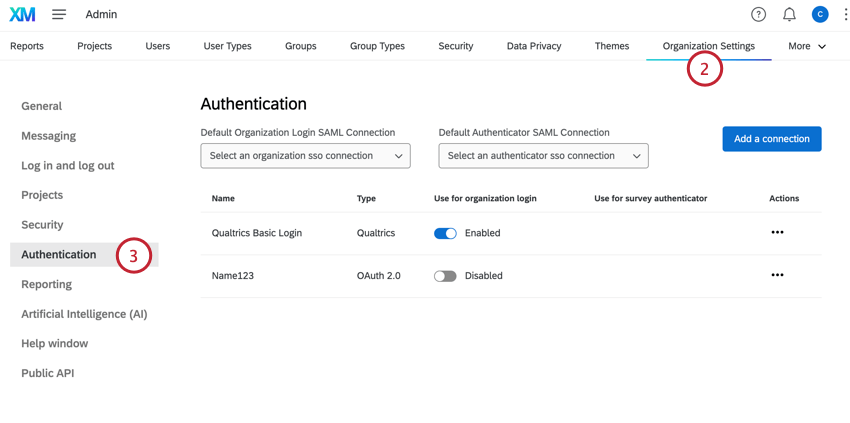Expand the organization SSO connection dropdown
Screen dimensions: 850x423
coord(305,156)
